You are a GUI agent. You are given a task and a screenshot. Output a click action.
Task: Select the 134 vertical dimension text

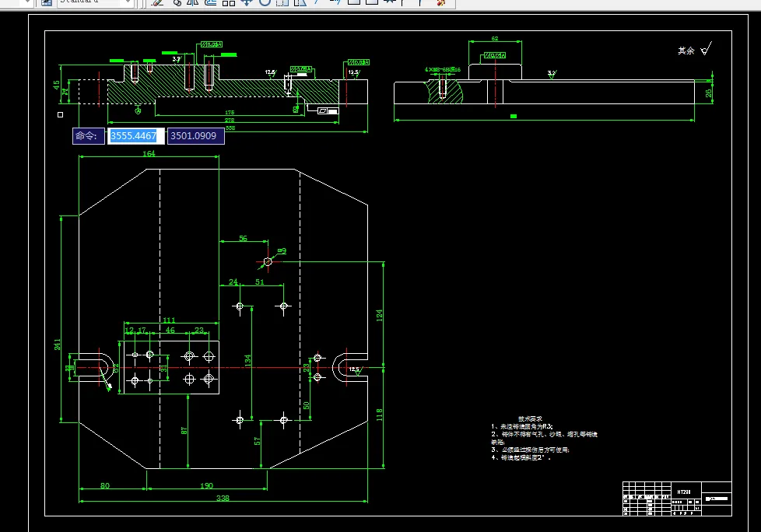click(247, 360)
